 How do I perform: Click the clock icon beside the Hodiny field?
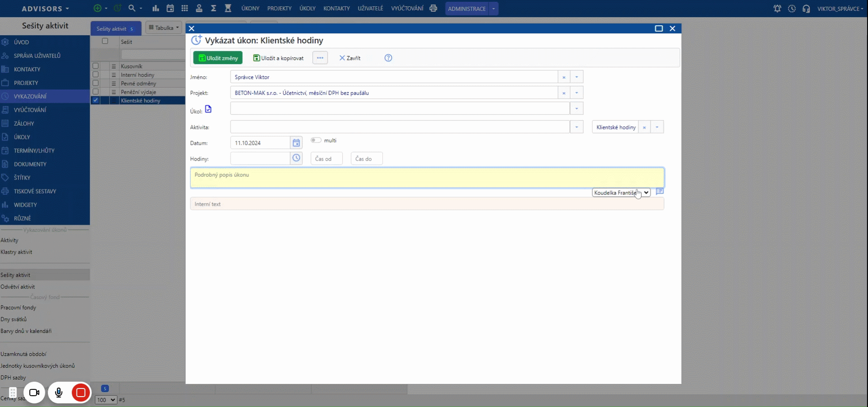pyautogui.click(x=296, y=158)
